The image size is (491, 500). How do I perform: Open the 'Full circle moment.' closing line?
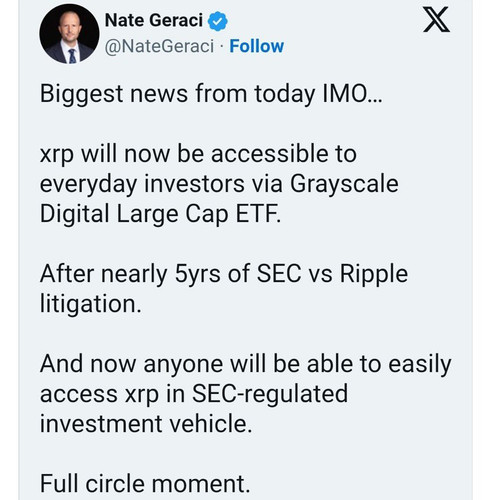(145, 484)
